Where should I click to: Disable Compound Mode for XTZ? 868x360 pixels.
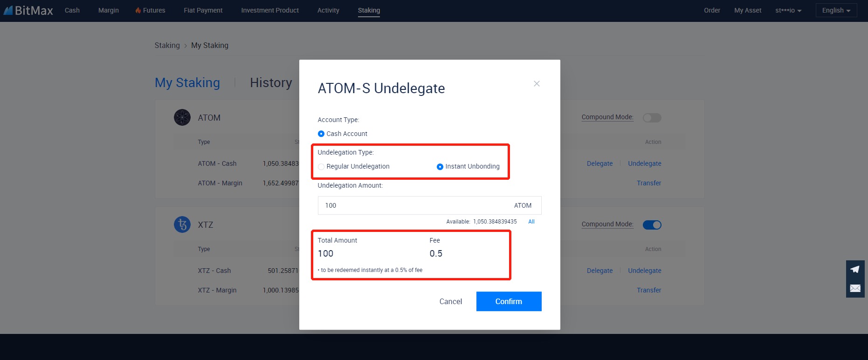pyautogui.click(x=652, y=225)
